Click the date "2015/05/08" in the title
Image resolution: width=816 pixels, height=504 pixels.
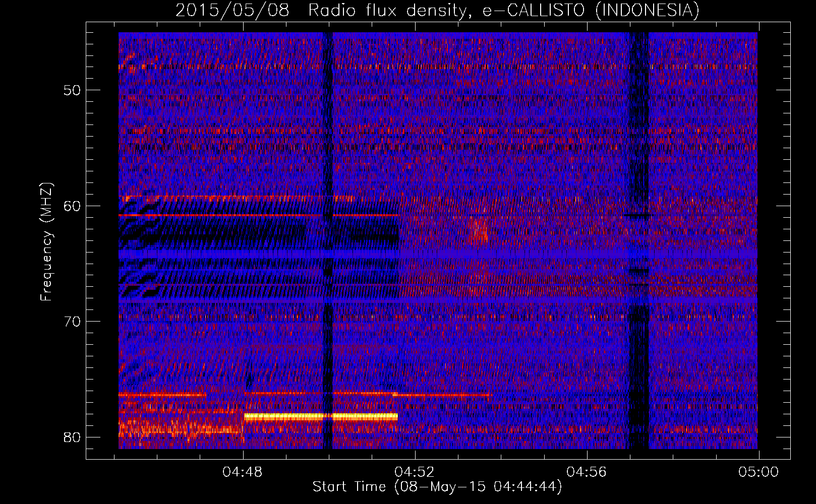pyautogui.click(x=232, y=10)
